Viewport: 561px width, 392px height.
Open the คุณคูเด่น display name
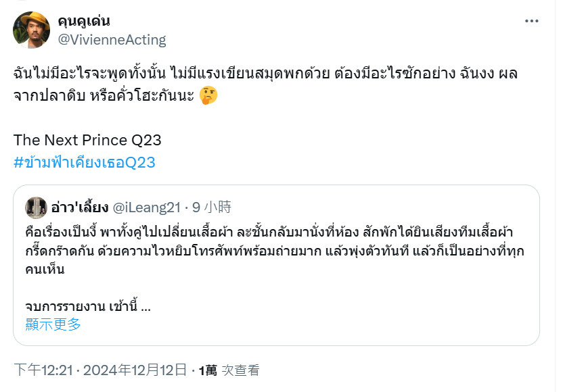pos(84,21)
